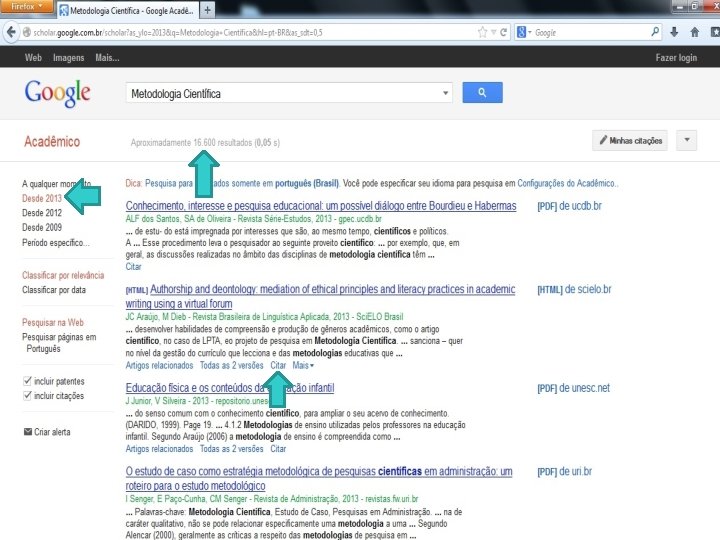Filter by Desde 2009
The image size is (720, 540).
click(x=42, y=227)
